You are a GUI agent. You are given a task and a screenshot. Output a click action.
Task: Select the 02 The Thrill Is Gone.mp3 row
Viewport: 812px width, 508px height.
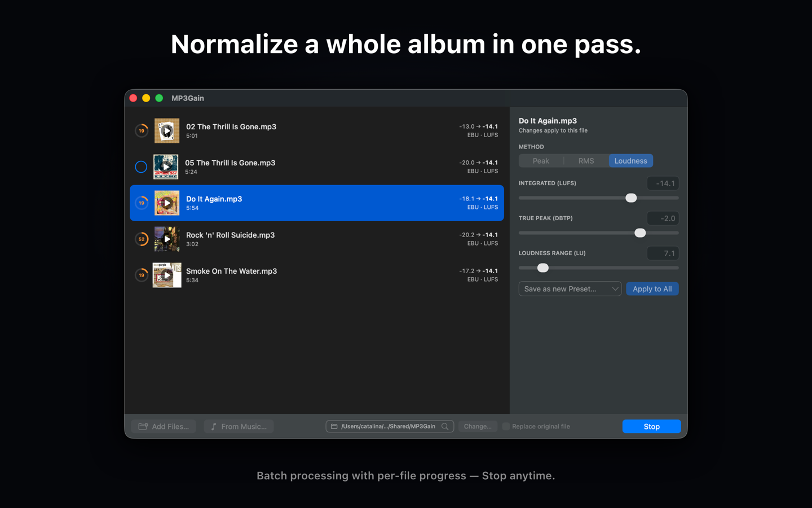coord(317,131)
